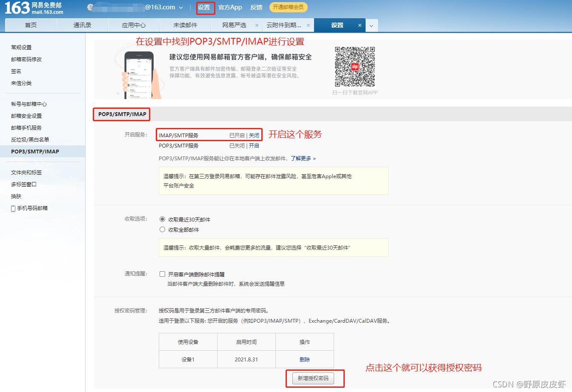Close the 云附件到期 tab
This screenshot has width=572, height=392.
click(x=308, y=26)
